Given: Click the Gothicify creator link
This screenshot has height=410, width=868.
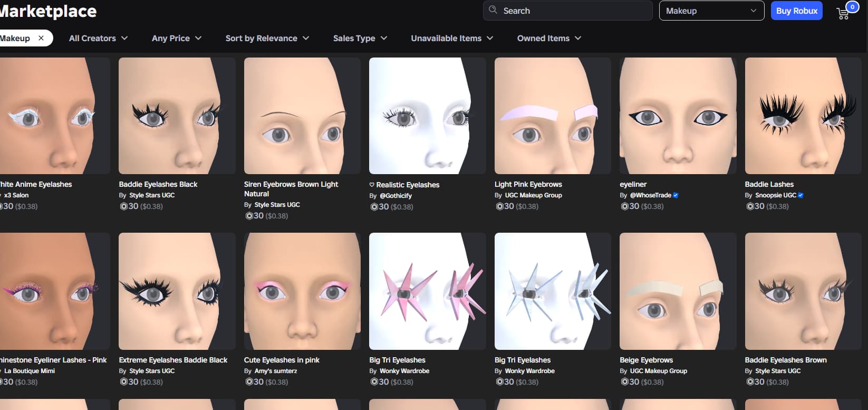Looking at the screenshot, I should point(396,196).
